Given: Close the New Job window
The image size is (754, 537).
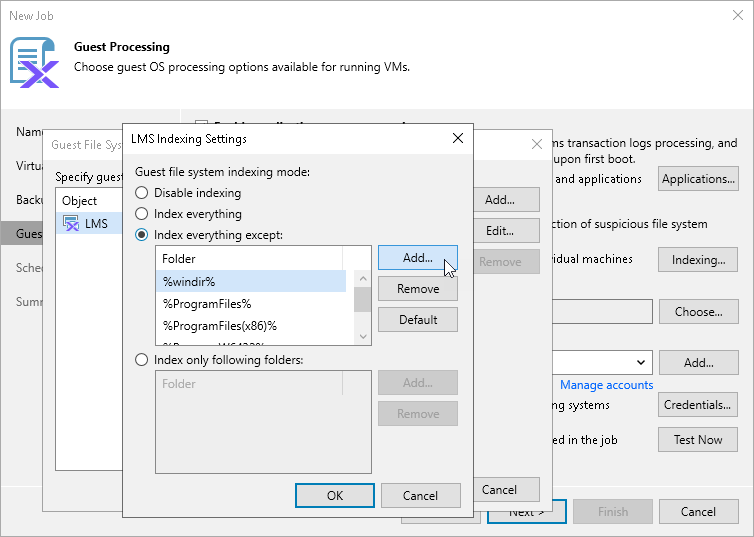Looking at the screenshot, I should pos(738,16).
